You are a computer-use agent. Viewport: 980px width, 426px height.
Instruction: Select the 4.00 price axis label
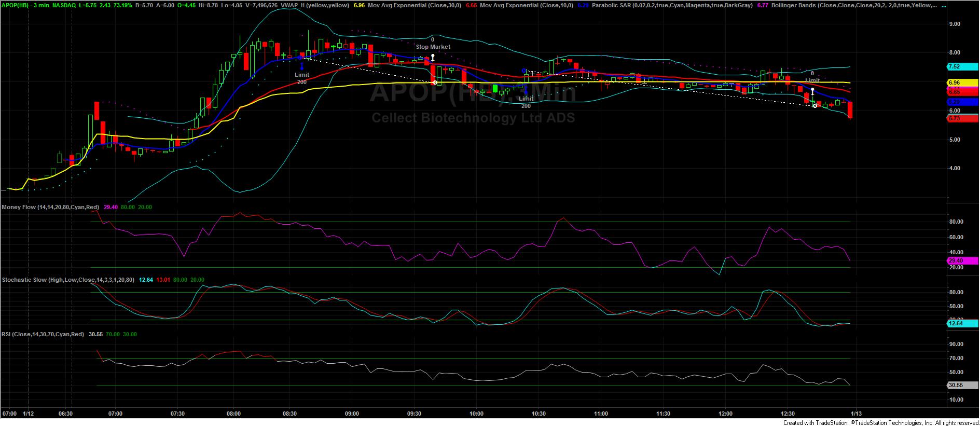954,168
